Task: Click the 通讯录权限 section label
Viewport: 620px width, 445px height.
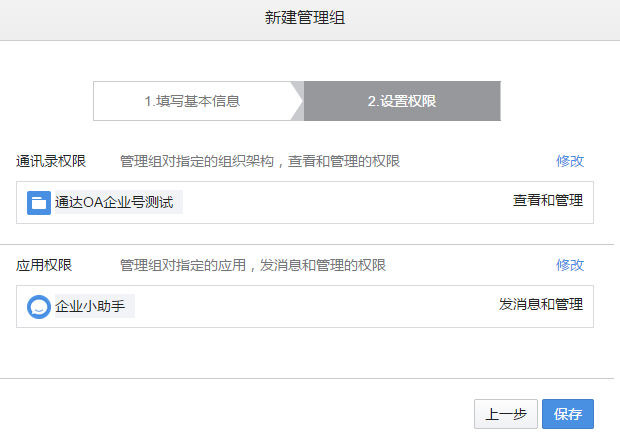Action: click(x=51, y=161)
